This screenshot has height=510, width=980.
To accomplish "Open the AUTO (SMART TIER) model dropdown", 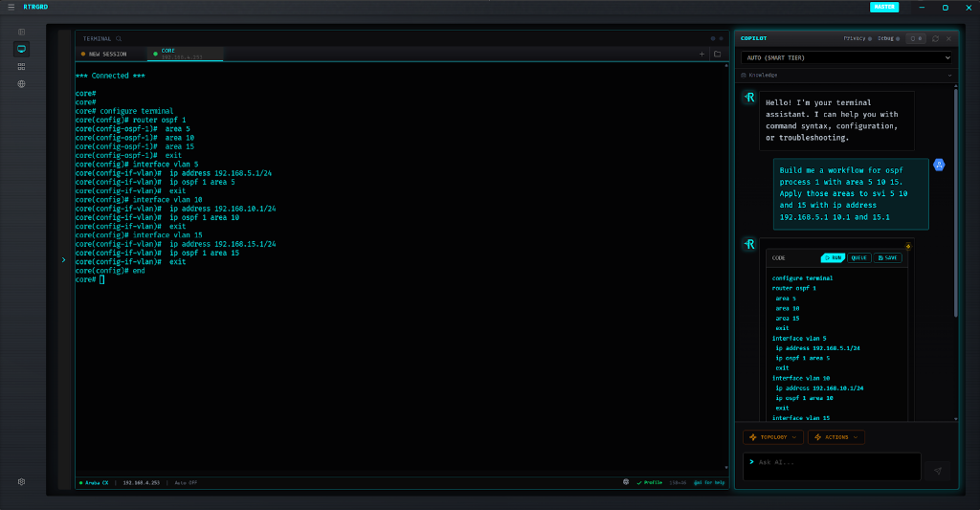I will 847,57.
